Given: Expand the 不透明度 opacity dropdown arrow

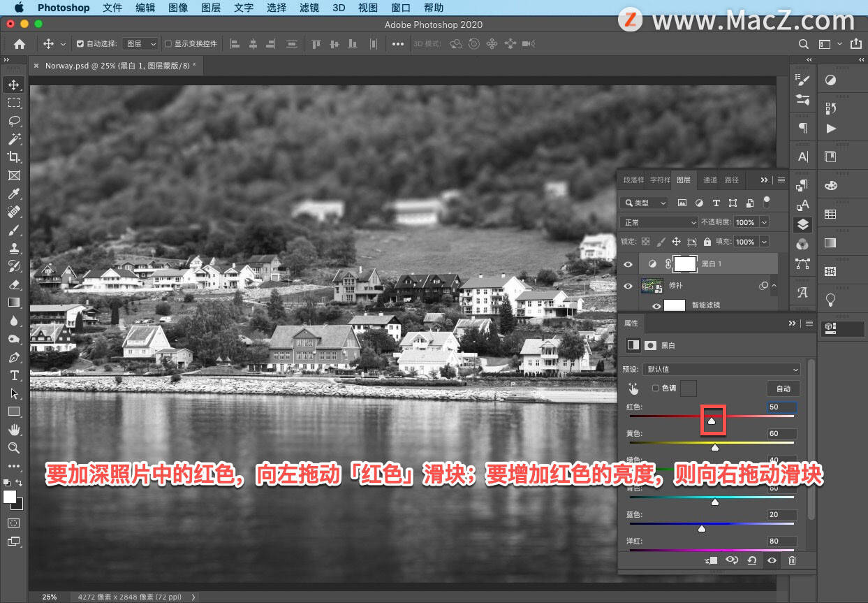Looking at the screenshot, I should [764, 222].
